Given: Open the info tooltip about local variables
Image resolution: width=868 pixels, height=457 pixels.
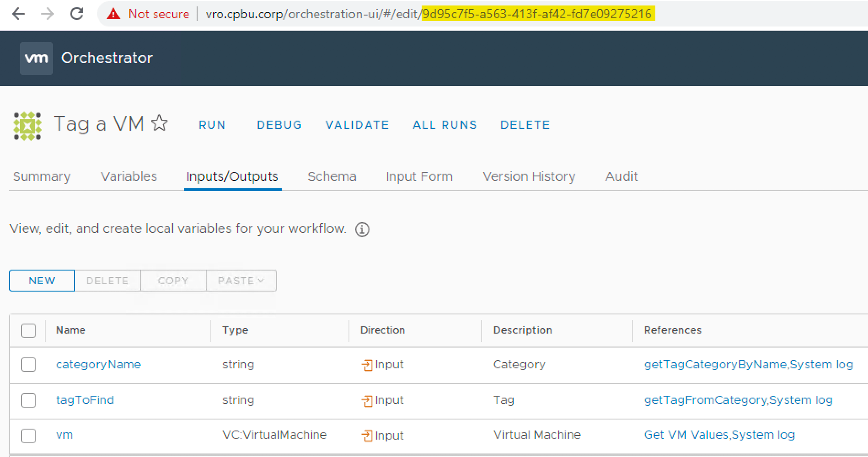Looking at the screenshot, I should (x=362, y=229).
